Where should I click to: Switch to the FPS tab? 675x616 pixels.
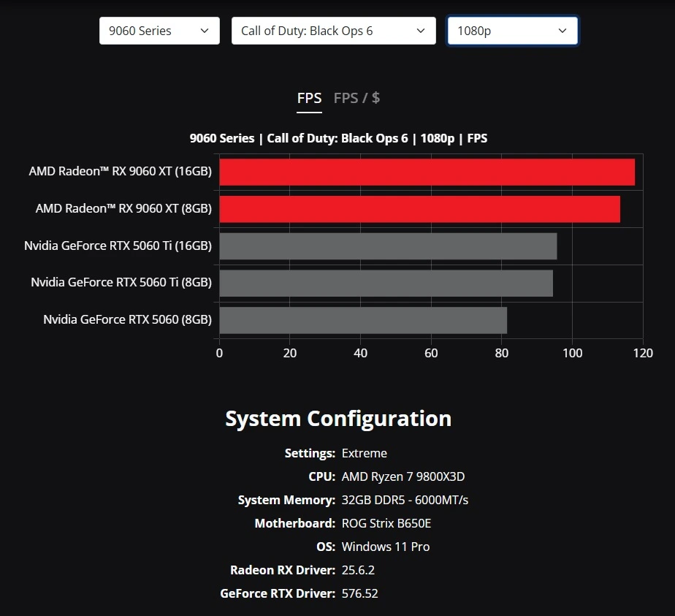[x=309, y=98]
